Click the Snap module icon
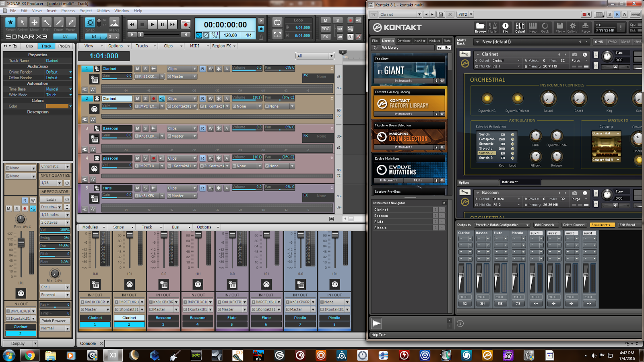This screenshot has height=362, width=644. [90, 23]
